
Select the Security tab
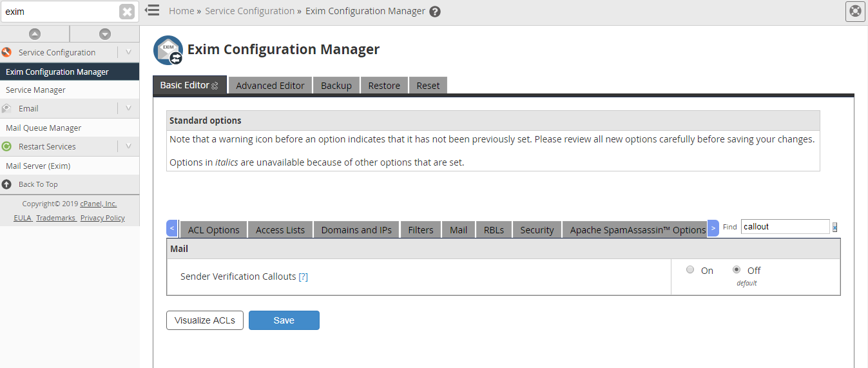pyautogui.click(x=537, y=230)
